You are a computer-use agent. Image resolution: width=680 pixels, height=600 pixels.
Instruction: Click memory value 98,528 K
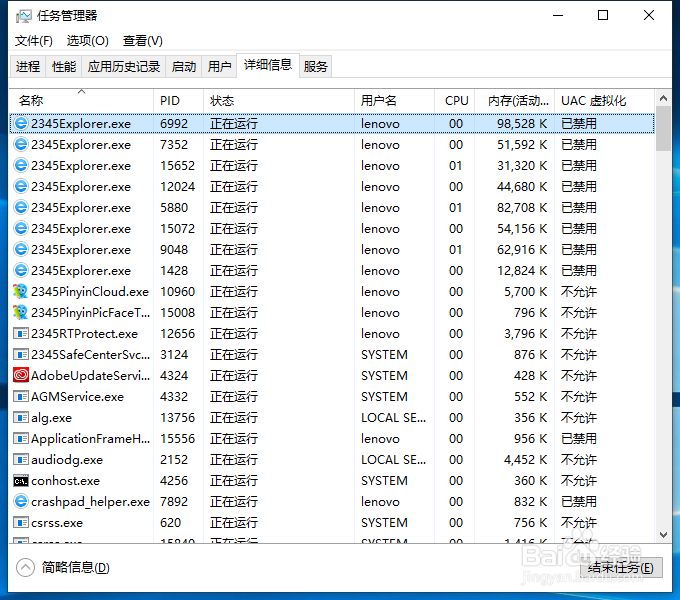click(x=522, y=124)
